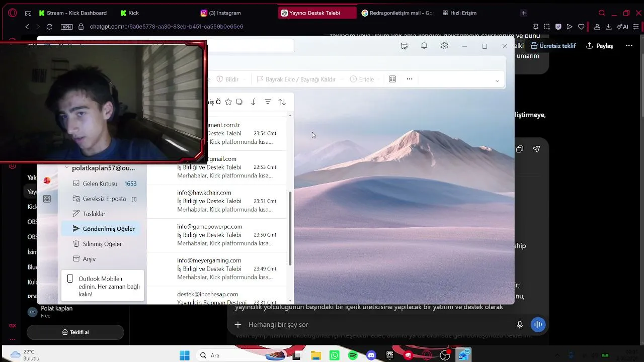Start ChatGPT voice mode blue button

coord(538,325)
